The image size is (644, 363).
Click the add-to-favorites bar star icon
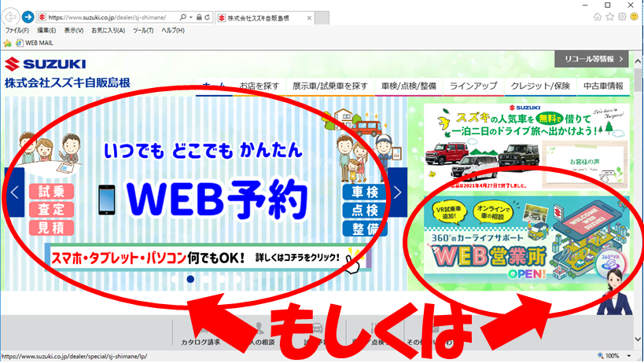(7, 43)
